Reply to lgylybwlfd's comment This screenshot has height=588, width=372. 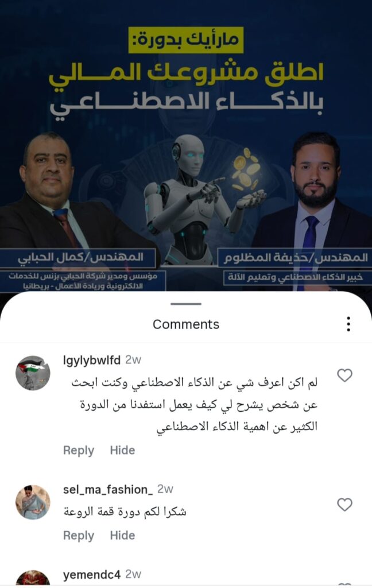pos(79,450)
